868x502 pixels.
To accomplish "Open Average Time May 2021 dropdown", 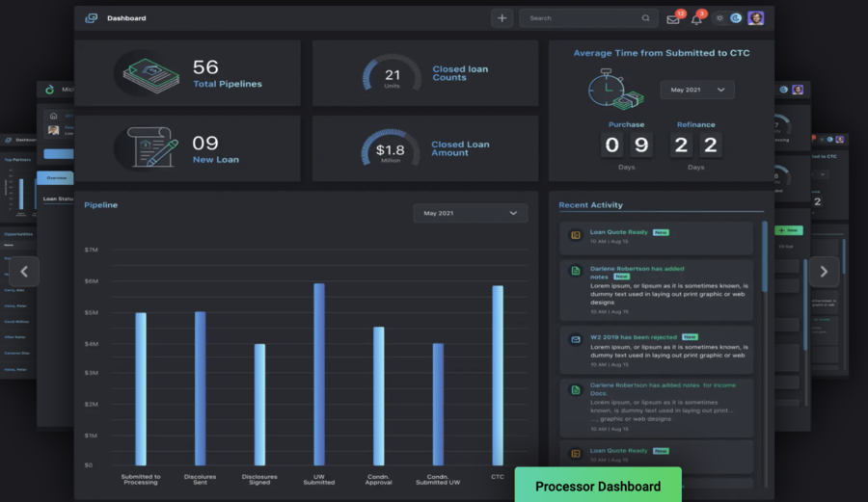I will click(x=696, y=90).
